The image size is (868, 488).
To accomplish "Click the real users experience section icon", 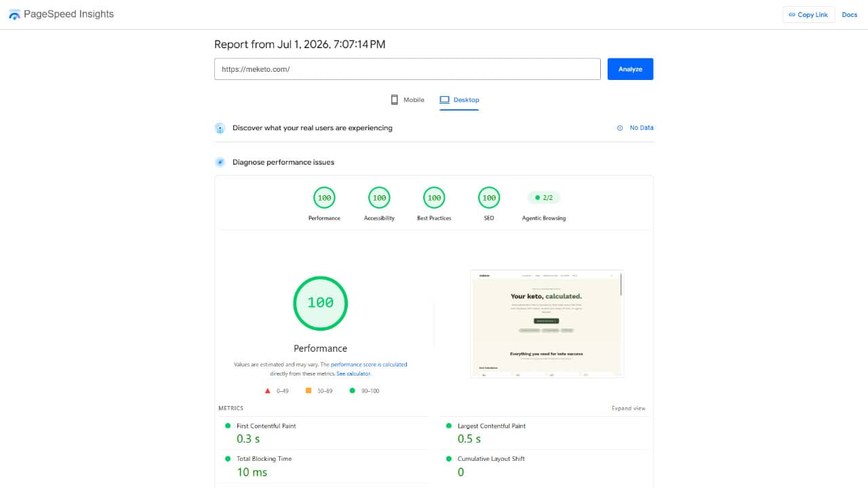I will [x=220, y=128].
